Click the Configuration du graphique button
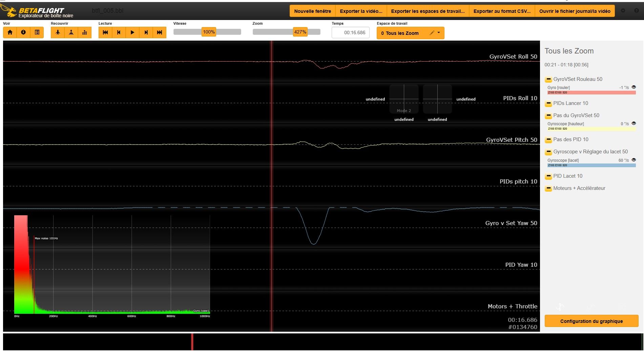This screenshot has width=644, height=351. (591, 321)
